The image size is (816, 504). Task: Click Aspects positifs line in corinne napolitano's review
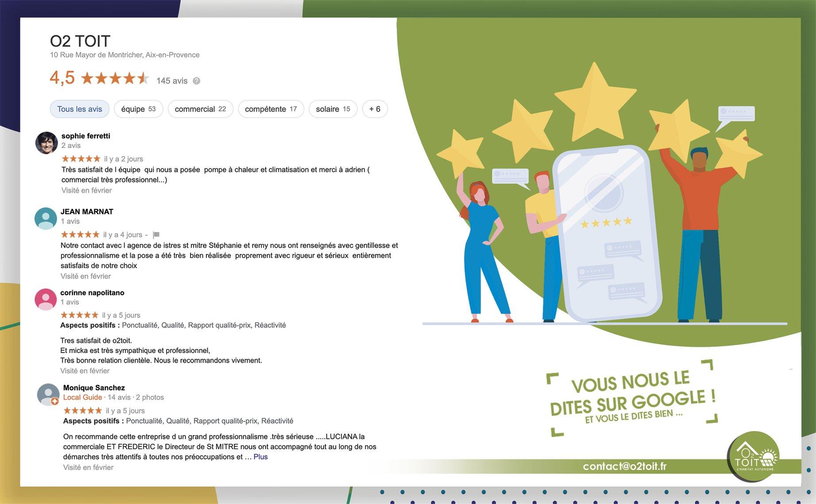coord(173,325)
